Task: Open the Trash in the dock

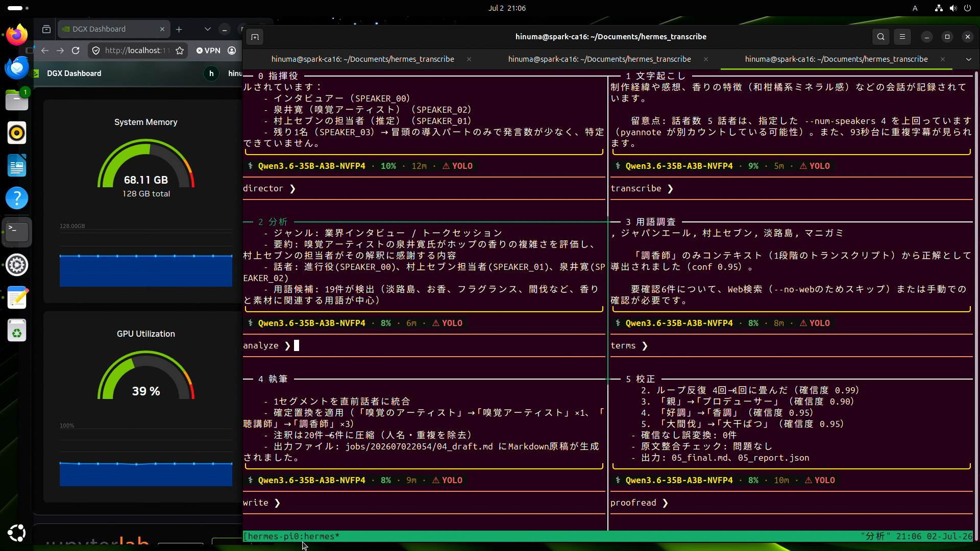Action: pyautogui.click(x=17, y=331)
